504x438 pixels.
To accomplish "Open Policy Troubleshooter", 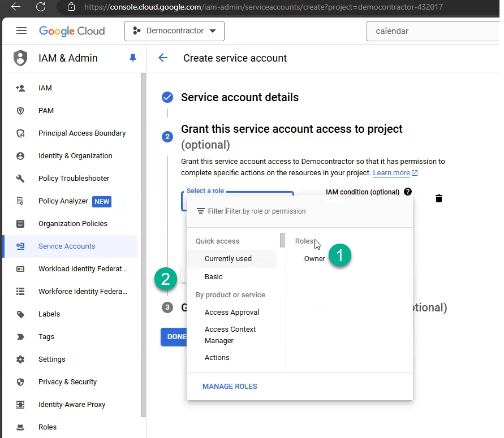I will coord(74,179).
